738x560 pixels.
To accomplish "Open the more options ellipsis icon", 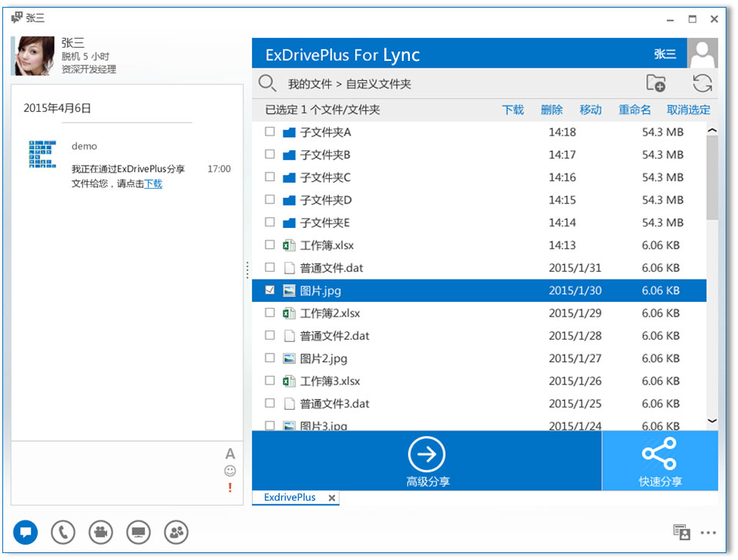I will pyautogui.click(x=708, y=533).
